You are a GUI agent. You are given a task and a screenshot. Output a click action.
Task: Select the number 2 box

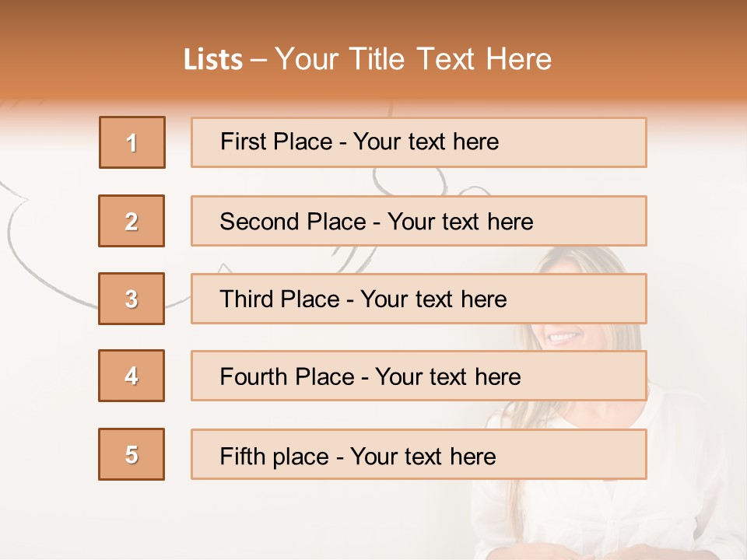[132, 221]
